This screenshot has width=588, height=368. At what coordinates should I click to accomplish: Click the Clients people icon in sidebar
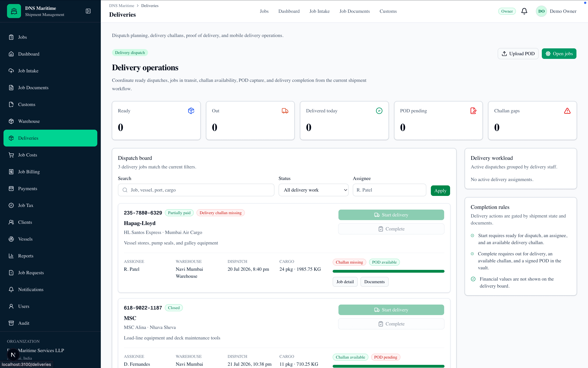click(11, 222)
